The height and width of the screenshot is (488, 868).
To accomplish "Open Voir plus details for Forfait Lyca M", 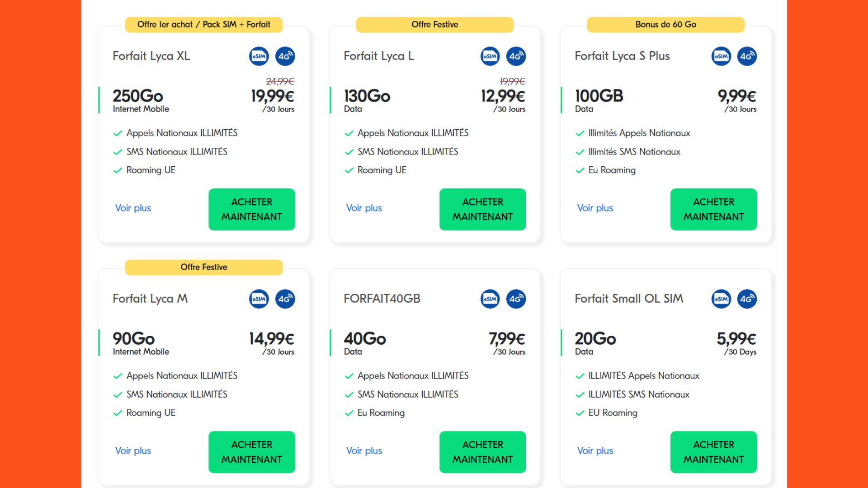I will (133, 450).
